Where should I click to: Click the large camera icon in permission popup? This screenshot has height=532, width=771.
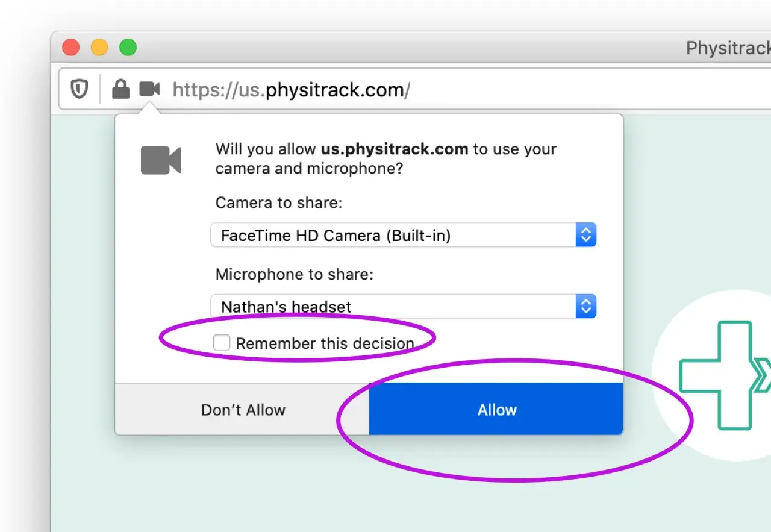tap(161, 160)
